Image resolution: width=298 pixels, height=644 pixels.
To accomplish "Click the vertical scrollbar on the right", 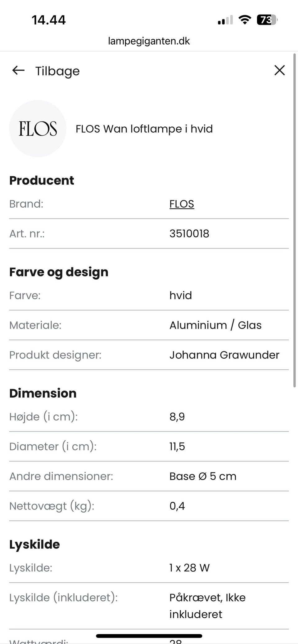I will pyautogui.click(x=294, y=220).
